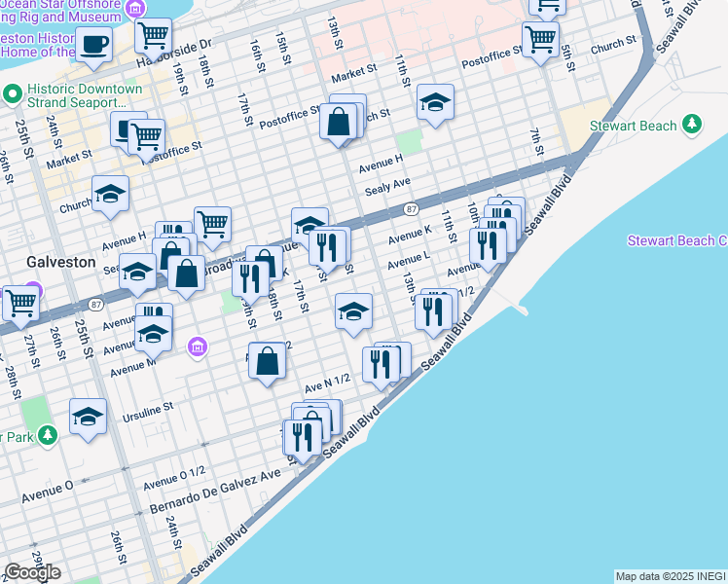Click the Galveston city label

(x=60, y=262)
